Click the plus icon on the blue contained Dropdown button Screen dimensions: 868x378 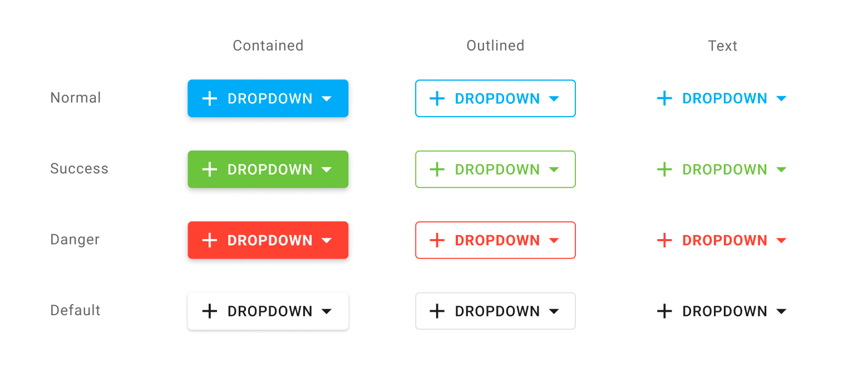tap(209, 98)
